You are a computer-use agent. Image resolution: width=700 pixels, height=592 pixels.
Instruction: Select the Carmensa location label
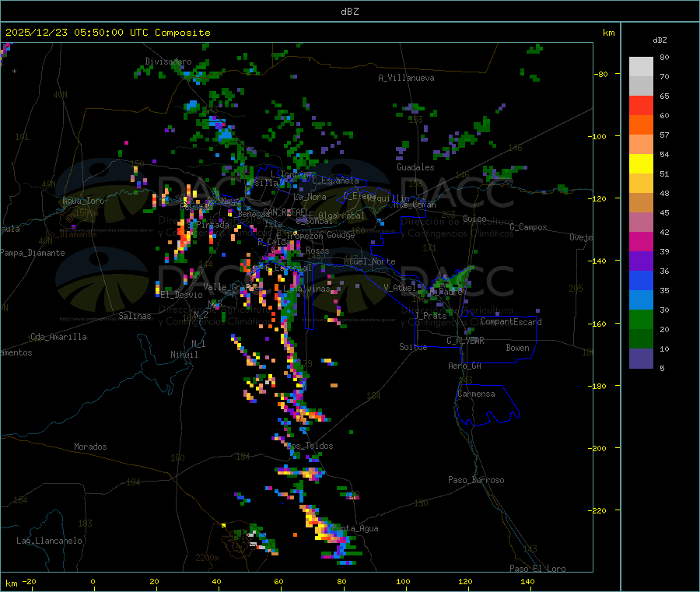476,394
